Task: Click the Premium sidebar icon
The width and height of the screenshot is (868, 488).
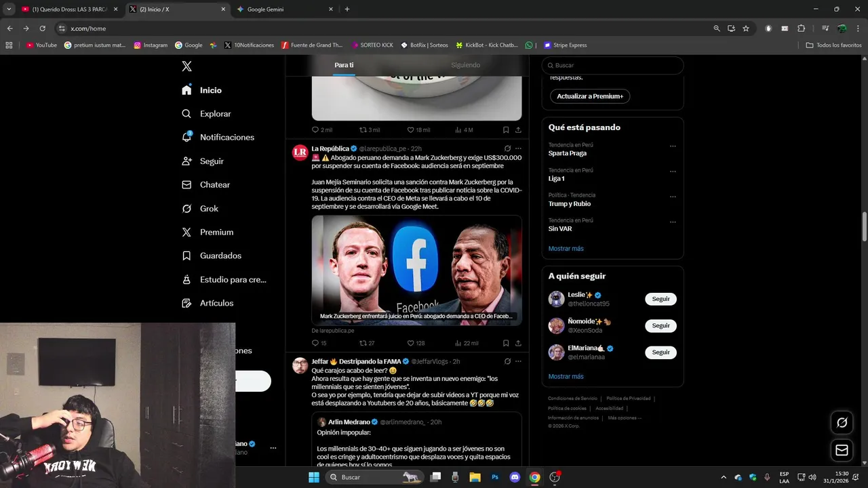Action: tap(186, 232)
